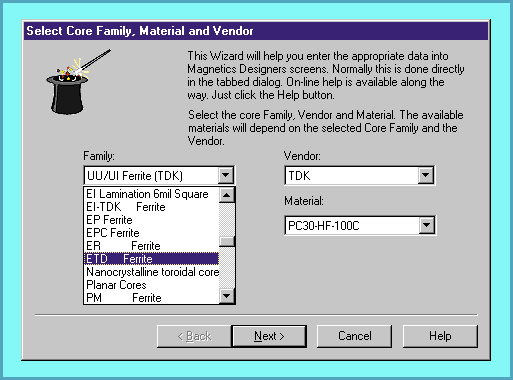Open Help for the wizard
The height and width of the screenshot is (380, 513).
pyautogui.click(x=440, y=336)
